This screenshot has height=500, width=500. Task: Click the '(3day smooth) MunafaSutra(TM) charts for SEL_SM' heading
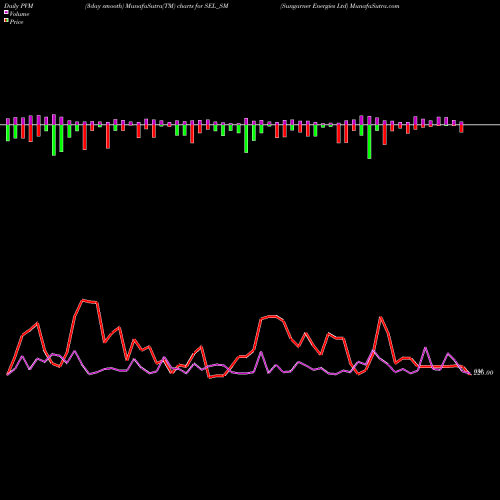click(157, 6)
